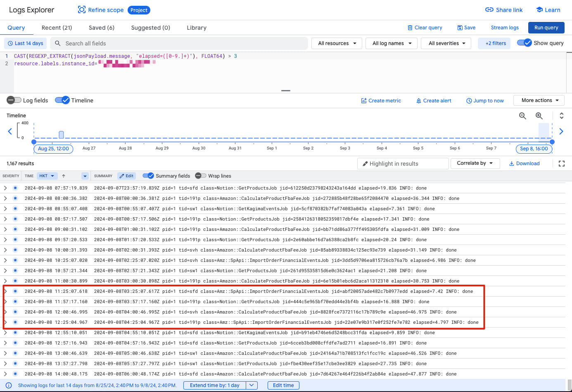572x392 pixels.
Task: Click the Aug 25, 12:00 start time label
Action: coord(53,149)
